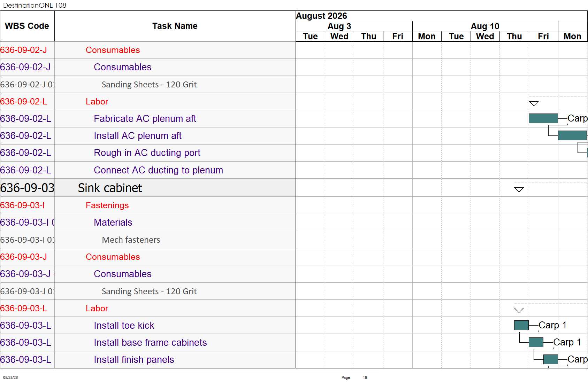Click the Fri day header under Aug 3
Image resolution: width=588 pixels, height=382 pixels.
[x=398, y=37]
